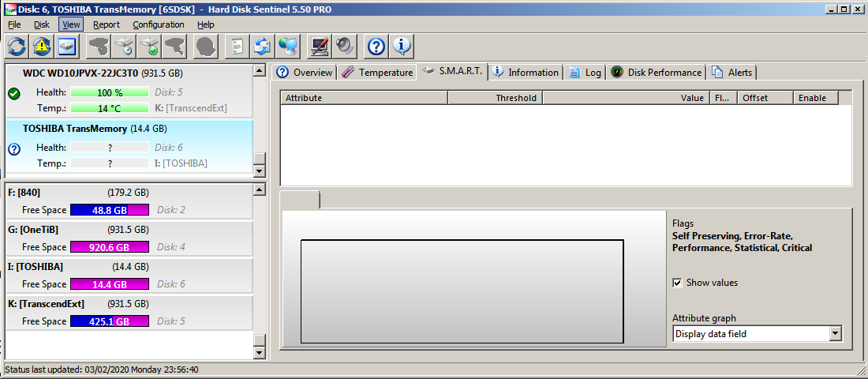Click the disk list scroll up arrow

pos(259,71)
